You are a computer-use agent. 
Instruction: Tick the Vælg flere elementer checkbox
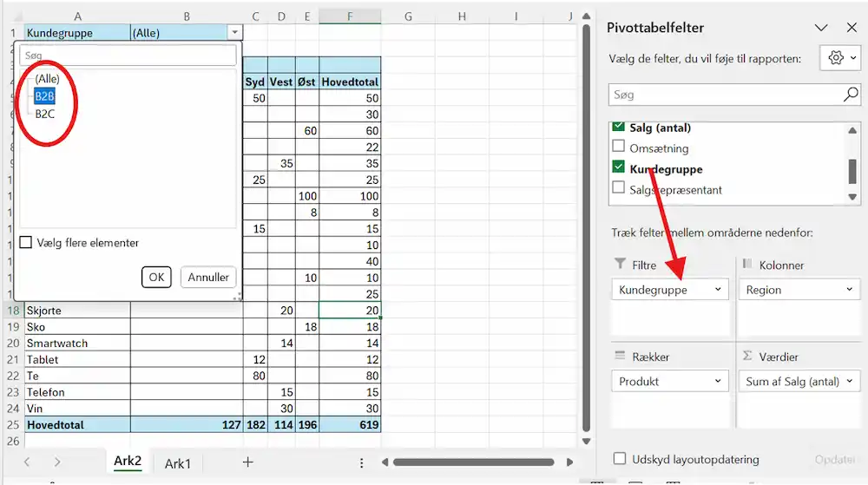[26, 243]
